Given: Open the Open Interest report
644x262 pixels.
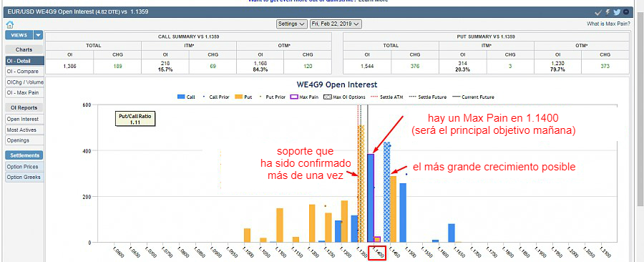Looking at the screenshot, I should (24, 119).
